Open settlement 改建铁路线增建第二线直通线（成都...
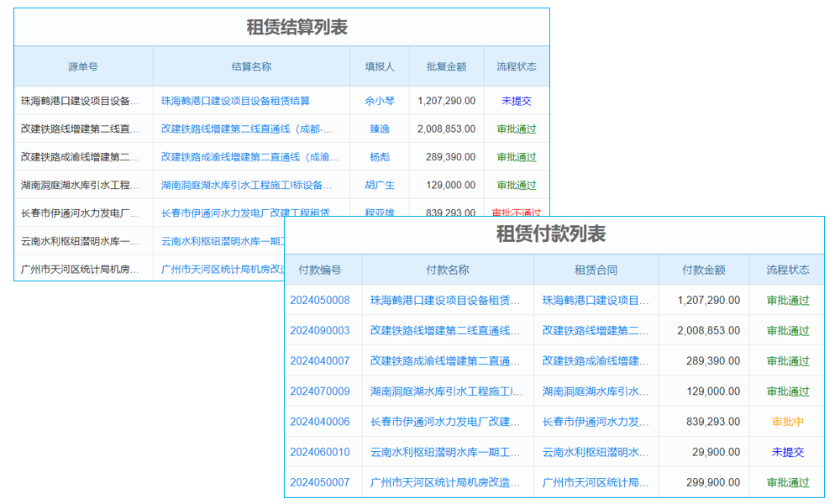The image size is (840, 504). tap(248, 129)
